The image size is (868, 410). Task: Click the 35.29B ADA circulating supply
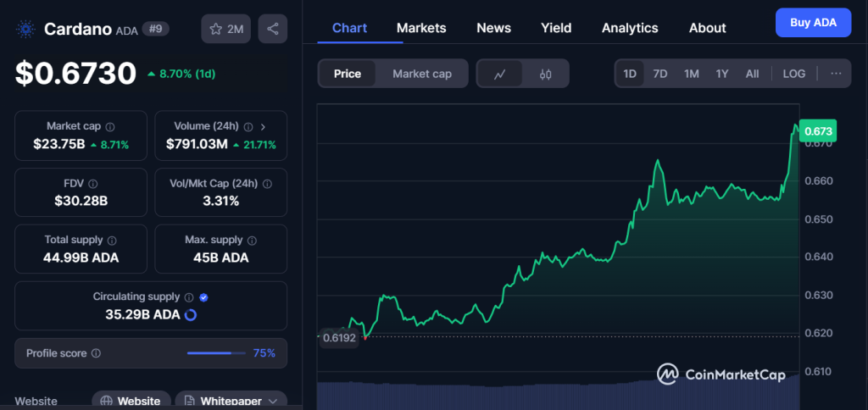[x=142, y=315]
